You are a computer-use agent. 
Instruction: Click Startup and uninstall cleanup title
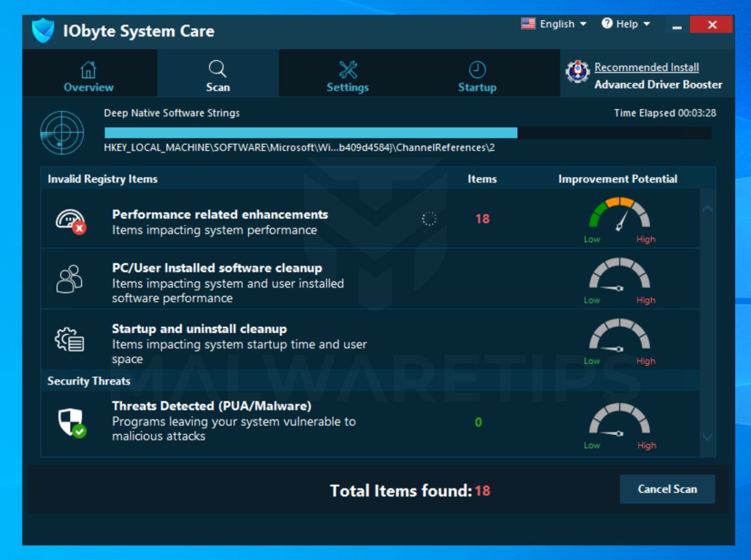point(199,329)
